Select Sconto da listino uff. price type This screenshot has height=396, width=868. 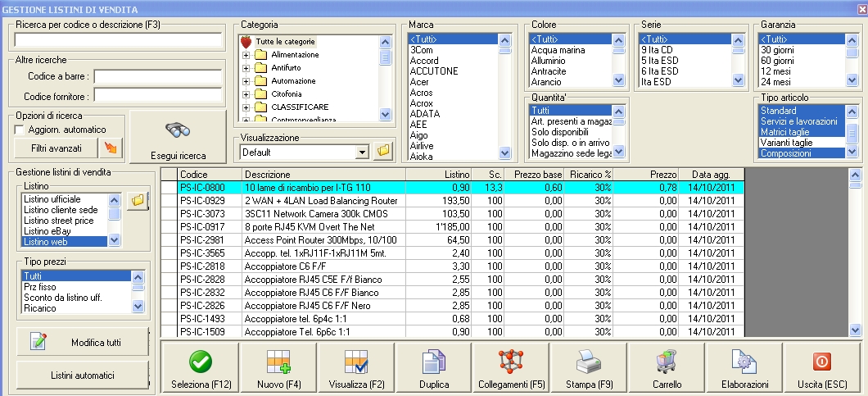76,298
